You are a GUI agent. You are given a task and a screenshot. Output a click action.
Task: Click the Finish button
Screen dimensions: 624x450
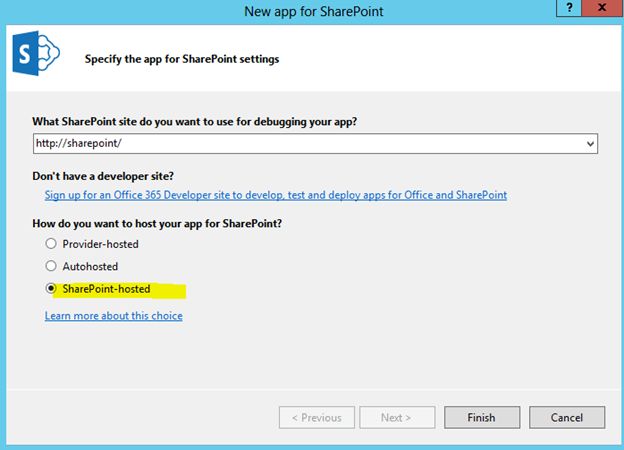click(482, 417)
